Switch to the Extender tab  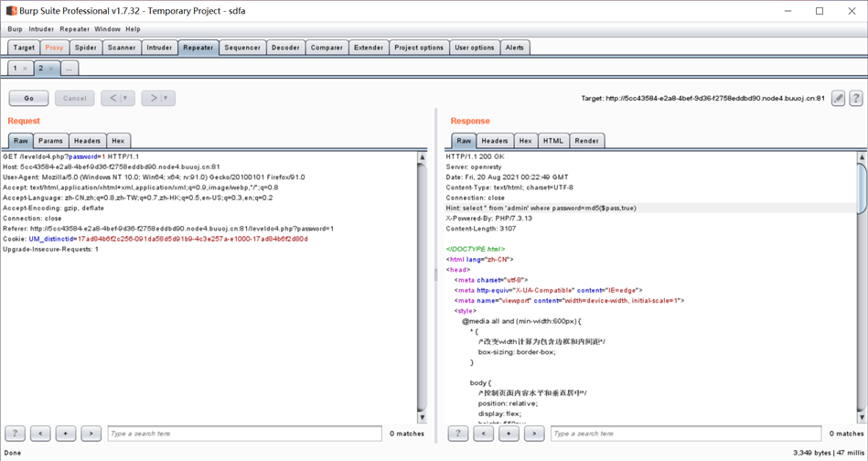[369, 48]
